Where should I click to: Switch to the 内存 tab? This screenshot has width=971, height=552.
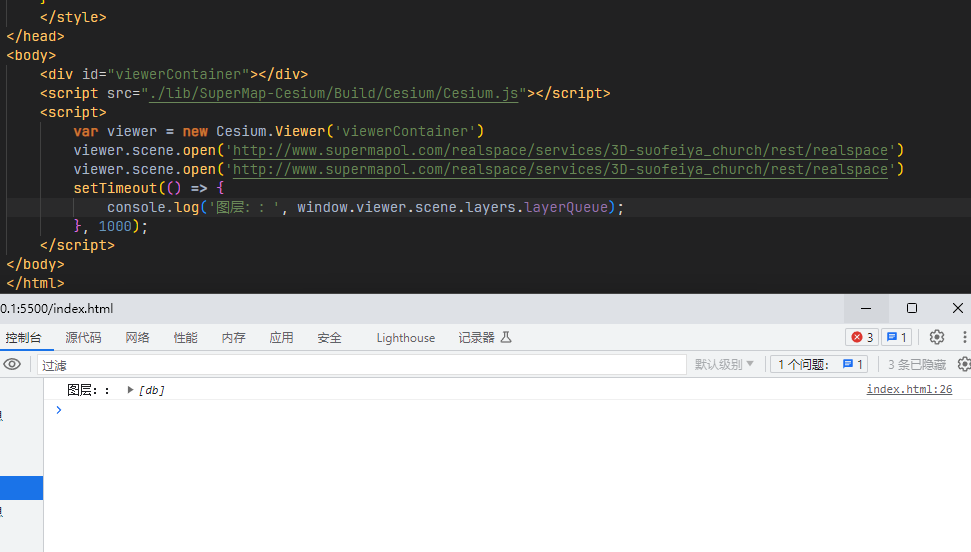coord(233,338)
